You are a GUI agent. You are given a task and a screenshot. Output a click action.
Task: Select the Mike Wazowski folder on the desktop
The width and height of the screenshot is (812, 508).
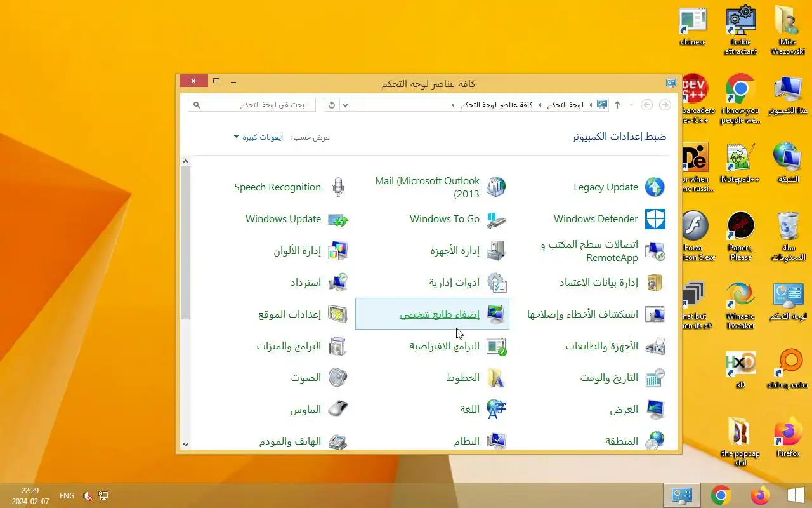click(788, 30)
